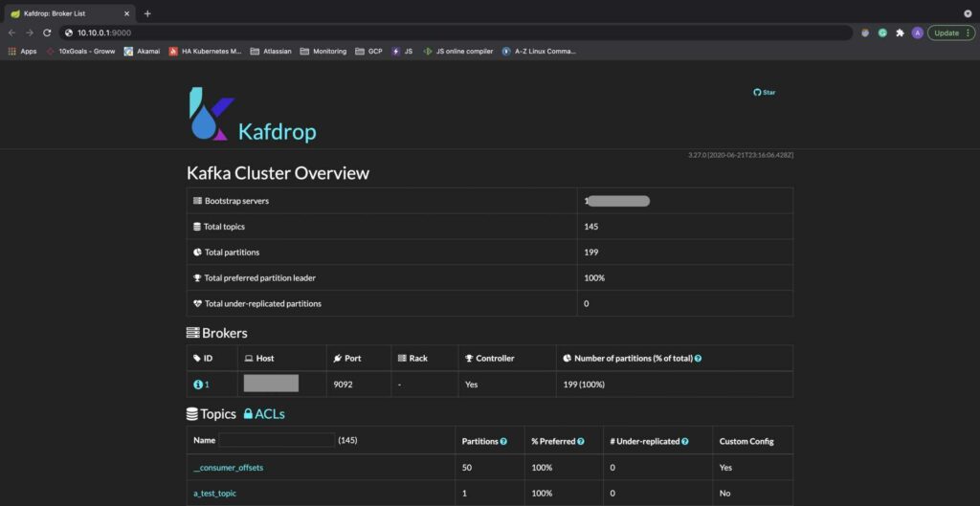Click the Total topics stack icon

click(x=197, y=227)
